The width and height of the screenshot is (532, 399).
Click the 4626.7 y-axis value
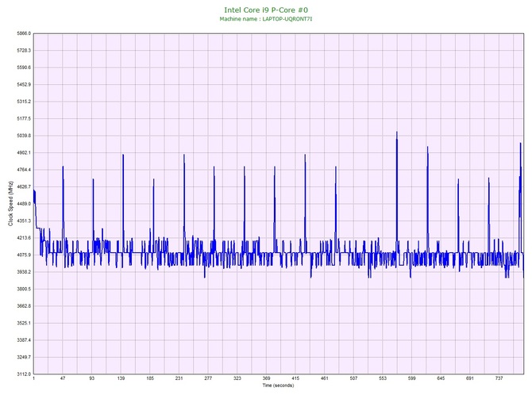point(24,186)
